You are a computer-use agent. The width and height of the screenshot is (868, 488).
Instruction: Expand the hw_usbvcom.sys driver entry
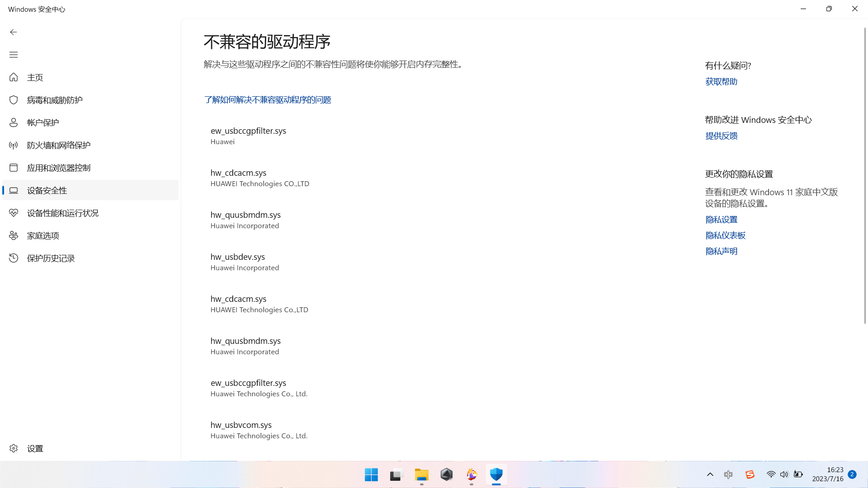coord(241,425)
